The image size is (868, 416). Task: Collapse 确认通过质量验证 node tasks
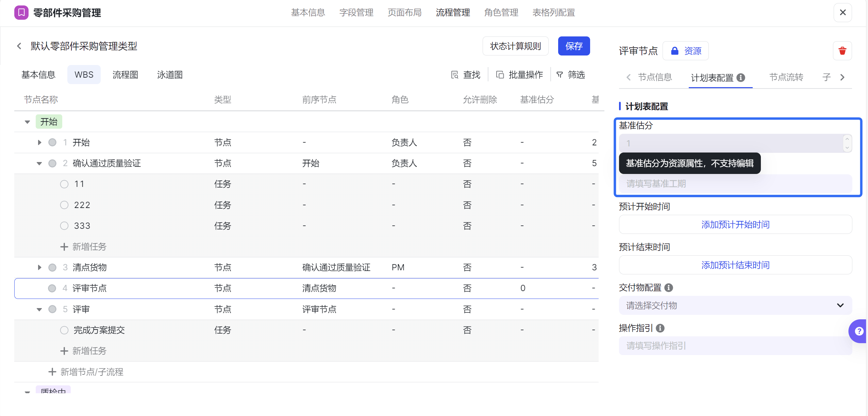pyautogui.click(x=39, y=163)
